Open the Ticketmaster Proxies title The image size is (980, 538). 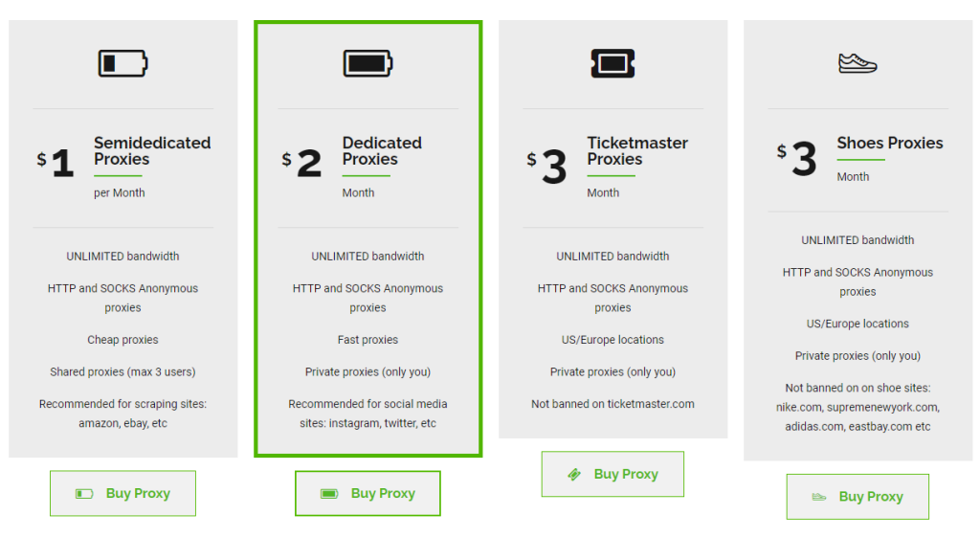coord(636,151)
